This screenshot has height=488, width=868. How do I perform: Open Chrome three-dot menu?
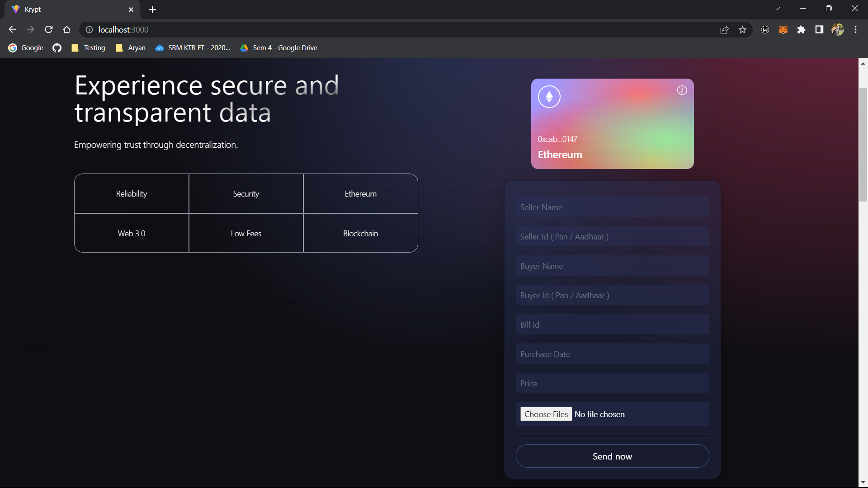coord(855,30)
